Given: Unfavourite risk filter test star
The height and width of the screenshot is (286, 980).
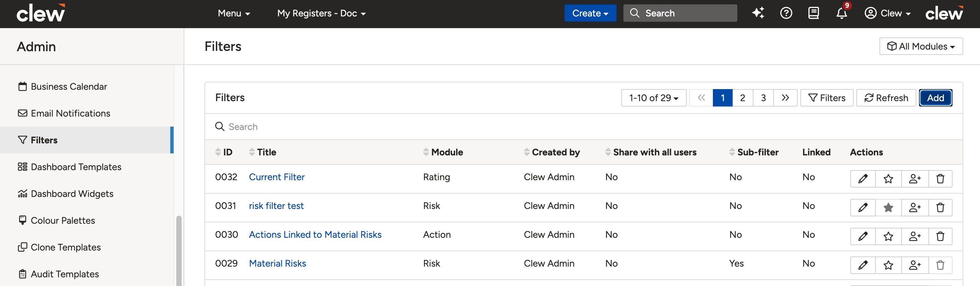Looking at the screenshot, I should (888, 208).
